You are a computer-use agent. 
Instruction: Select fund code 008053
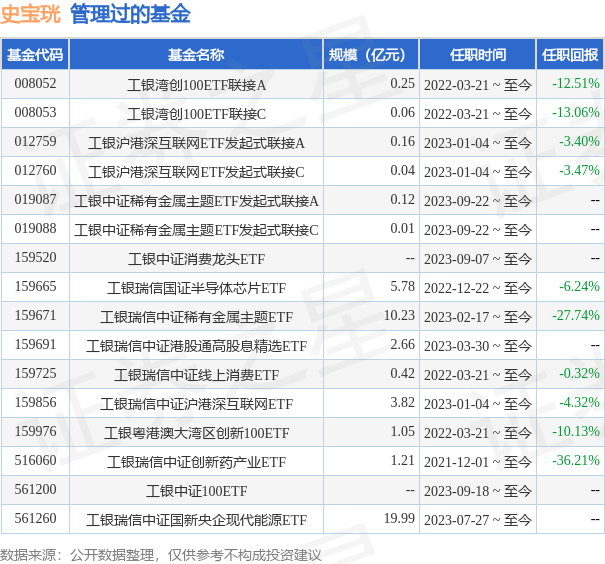[35, 112]
